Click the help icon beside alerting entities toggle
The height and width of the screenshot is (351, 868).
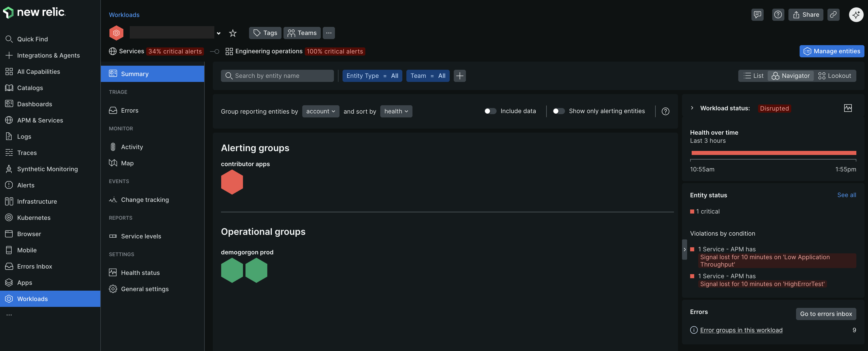coord(665,111)
